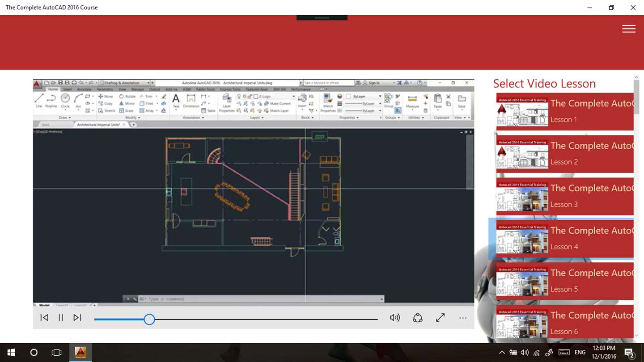Restore down the course app window
644x362 pixels.
tap(611, 8)
